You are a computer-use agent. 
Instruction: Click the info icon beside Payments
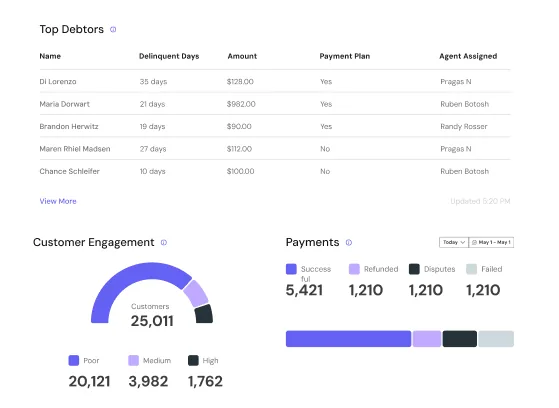click(349, 243)
